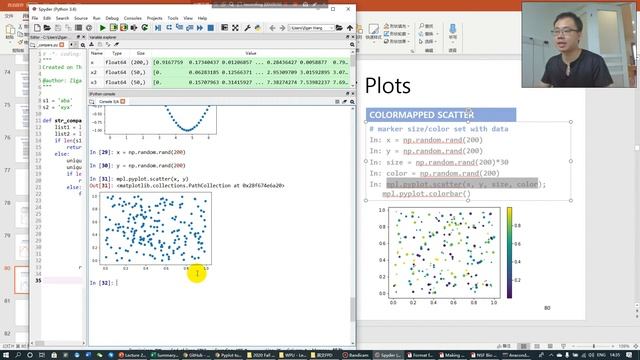Open the working directory path combo box

pos(311,28)
